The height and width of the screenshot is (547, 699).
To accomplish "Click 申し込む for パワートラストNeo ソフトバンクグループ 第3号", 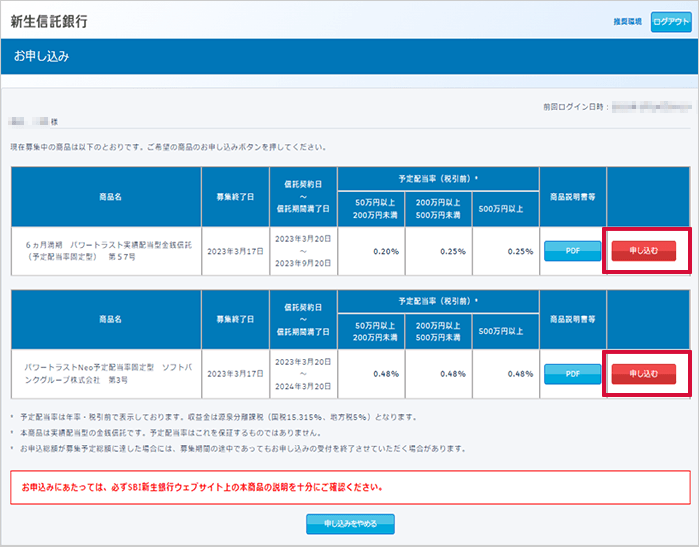I will (x=643, y=373).
